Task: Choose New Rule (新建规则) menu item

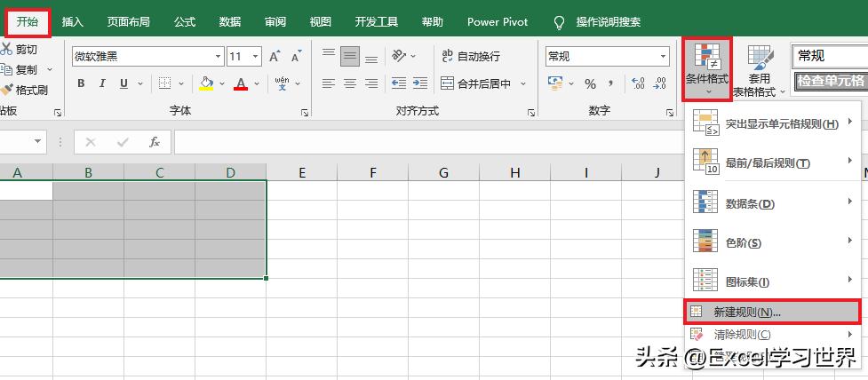Action: 773,312
